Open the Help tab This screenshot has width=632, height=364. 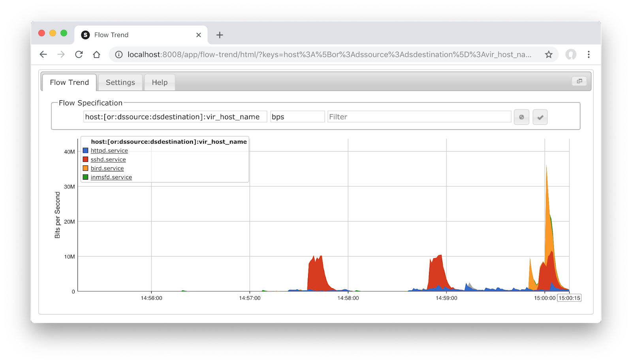[x=160, y=82]
